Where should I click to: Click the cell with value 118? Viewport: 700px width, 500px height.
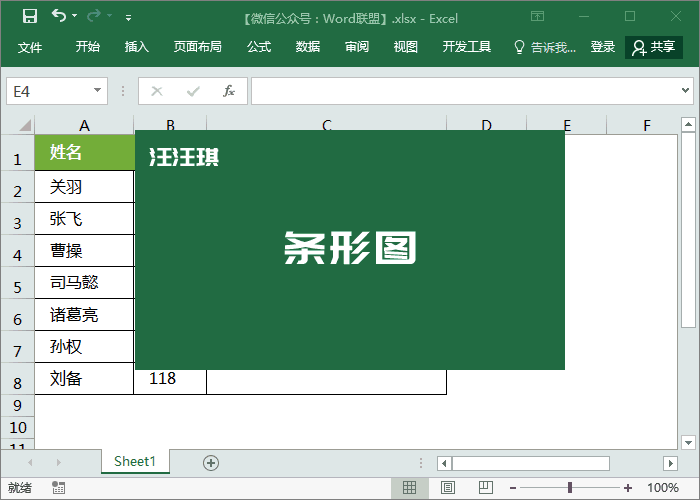170,382
